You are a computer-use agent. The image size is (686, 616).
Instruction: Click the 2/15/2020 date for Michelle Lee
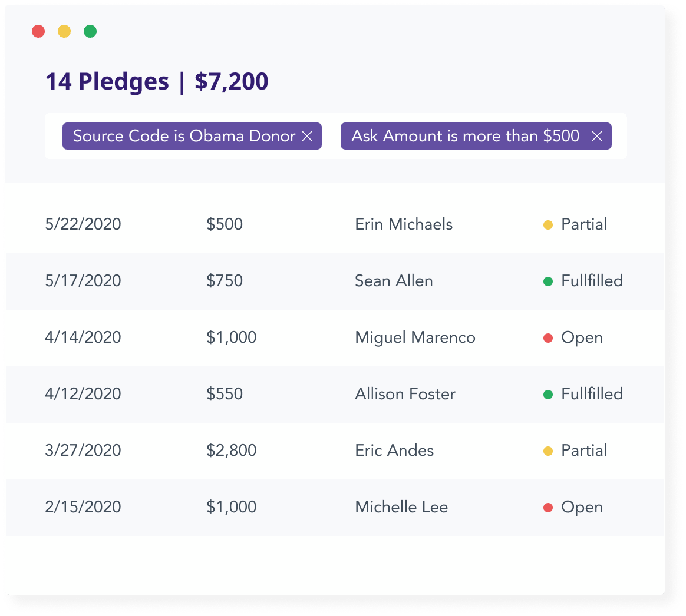(83, 507)
